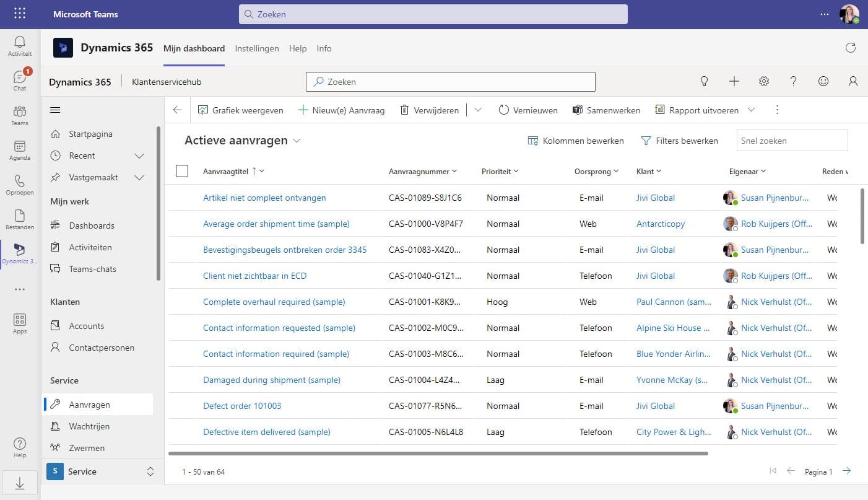
Task: Open Chat with unread badge
Action: 20,80
